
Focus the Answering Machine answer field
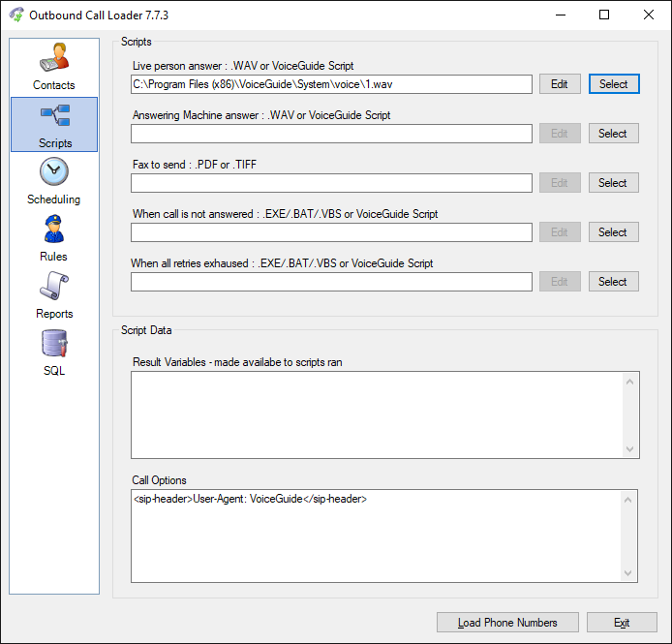331,134
